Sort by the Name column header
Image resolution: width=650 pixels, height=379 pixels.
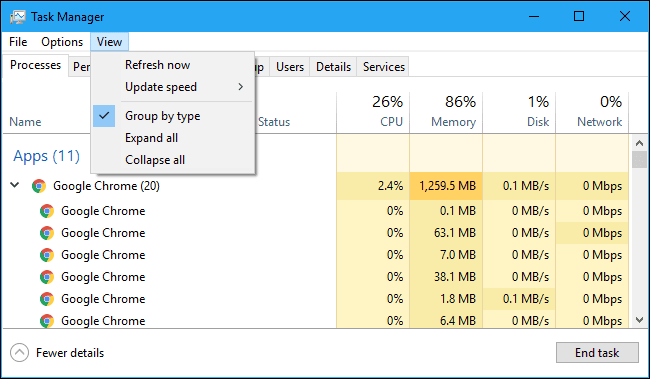25,122
